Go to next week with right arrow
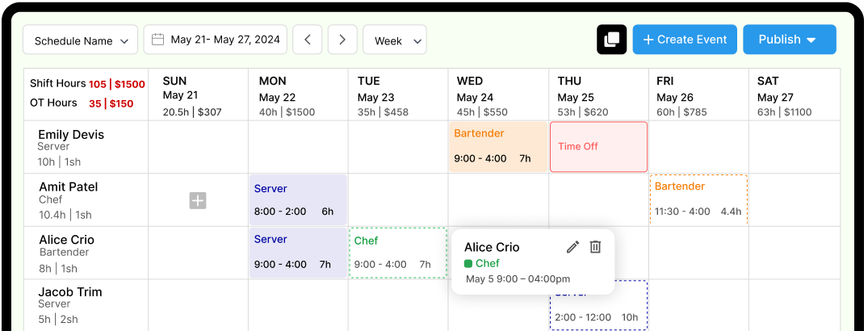The width and height of the screenshot is (868, 331). click(x=342, y=40)
